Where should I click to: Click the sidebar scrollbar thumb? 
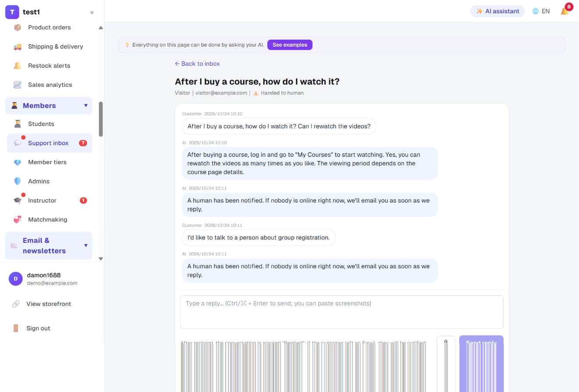101,119
